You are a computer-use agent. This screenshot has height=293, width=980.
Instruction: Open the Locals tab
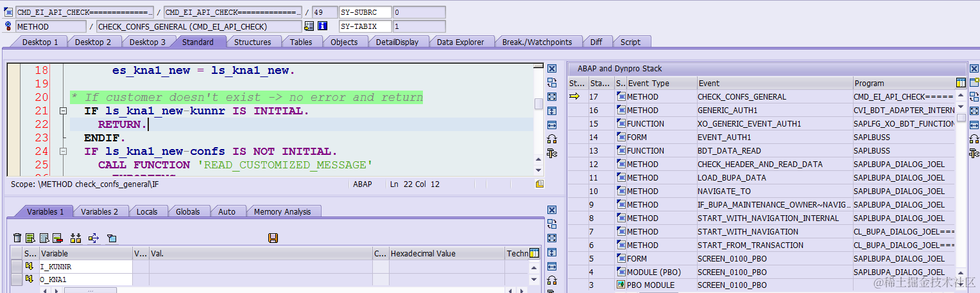click(x=147, y=211)
